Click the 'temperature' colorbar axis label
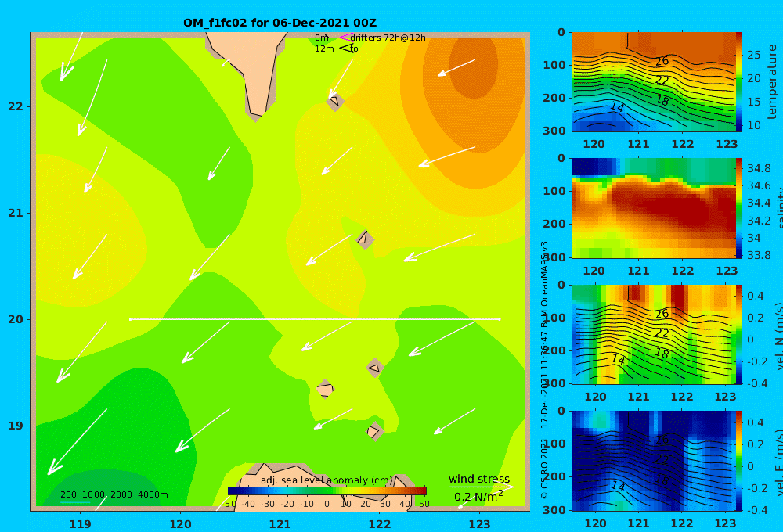783x532 pixels. coord(772,82)
